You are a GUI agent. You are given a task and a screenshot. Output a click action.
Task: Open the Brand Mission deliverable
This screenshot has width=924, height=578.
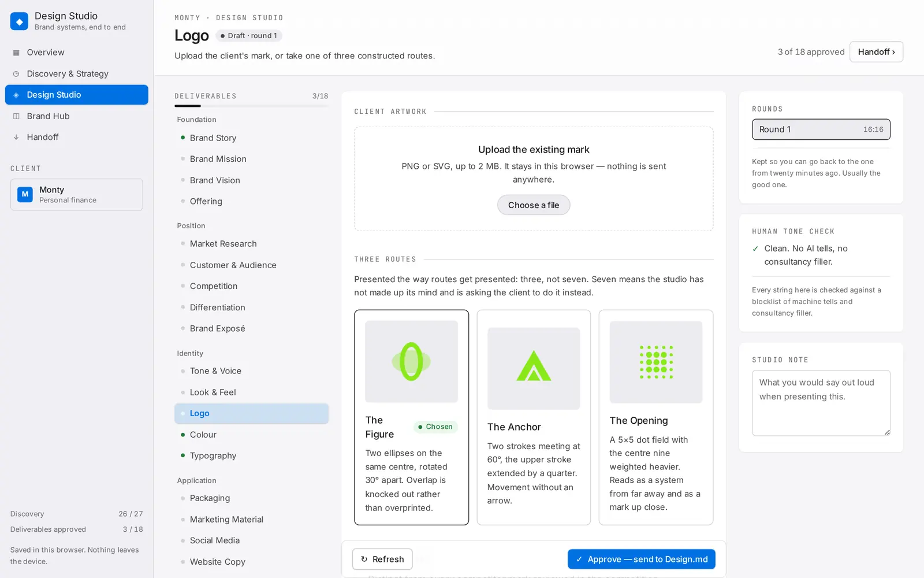coord(252,159)
